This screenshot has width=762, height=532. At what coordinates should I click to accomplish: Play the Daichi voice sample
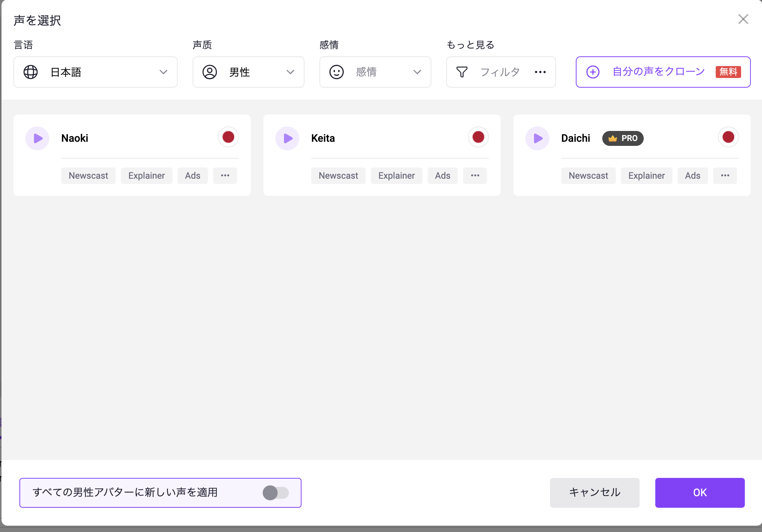pos(537,138)
